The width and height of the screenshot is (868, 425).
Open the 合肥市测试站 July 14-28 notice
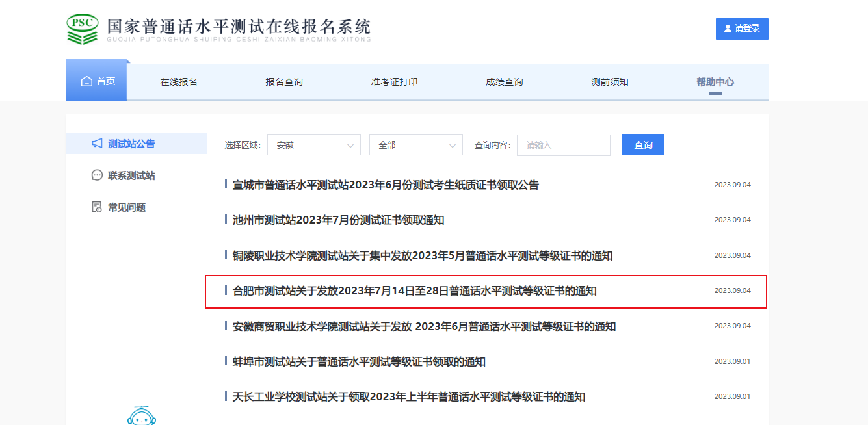tap(415, 291)
